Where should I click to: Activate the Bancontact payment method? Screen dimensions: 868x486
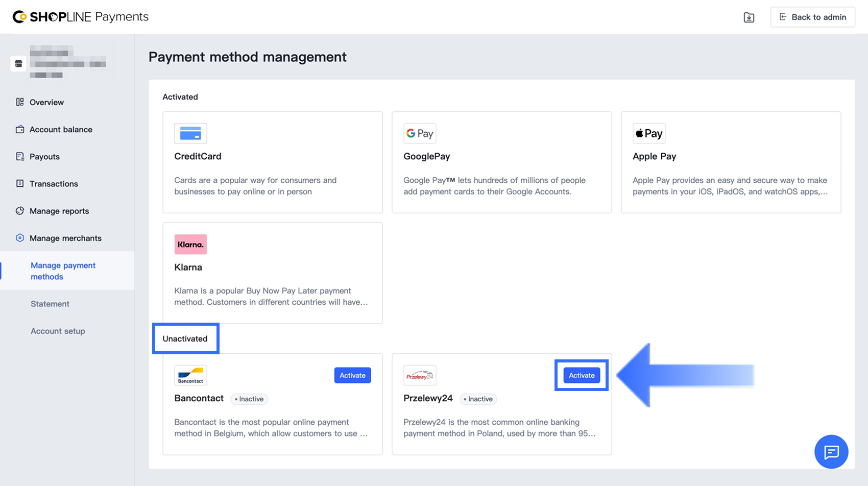352,375
